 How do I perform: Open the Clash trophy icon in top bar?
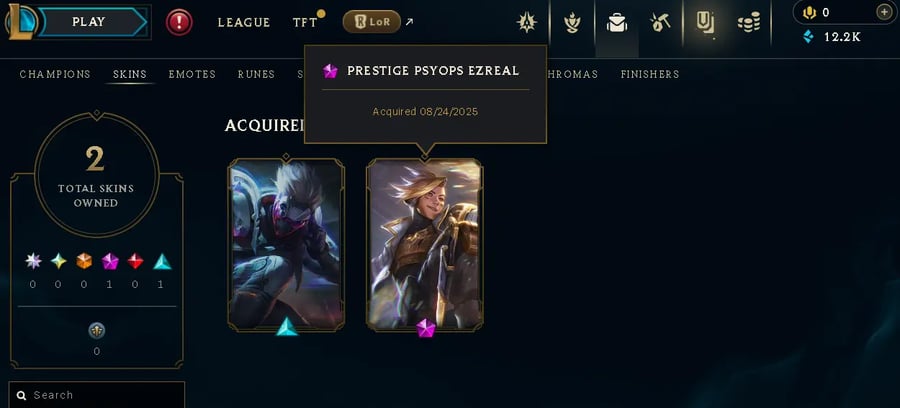click(572, 22)
